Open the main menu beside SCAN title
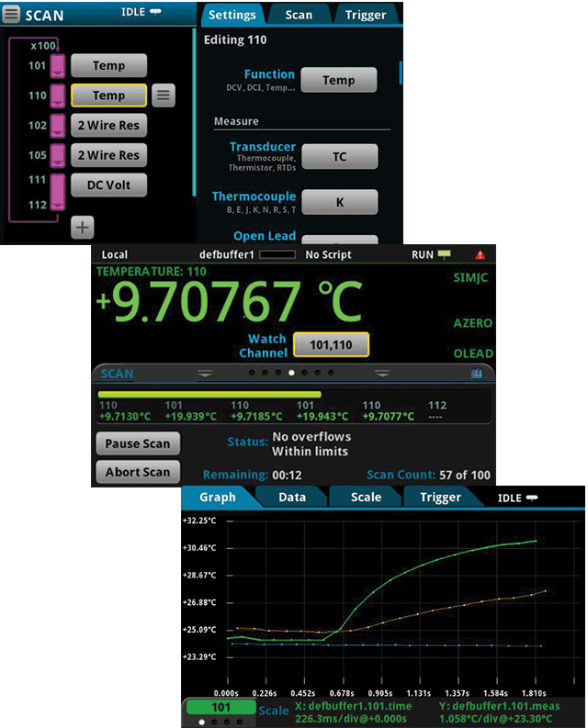Screen dimensions: 588x728 12,15
